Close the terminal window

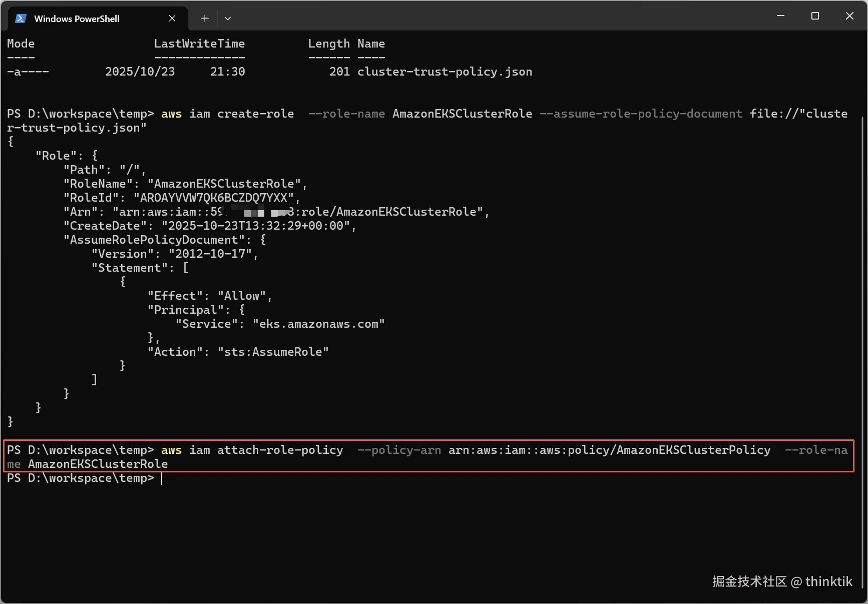click(849, 16)
